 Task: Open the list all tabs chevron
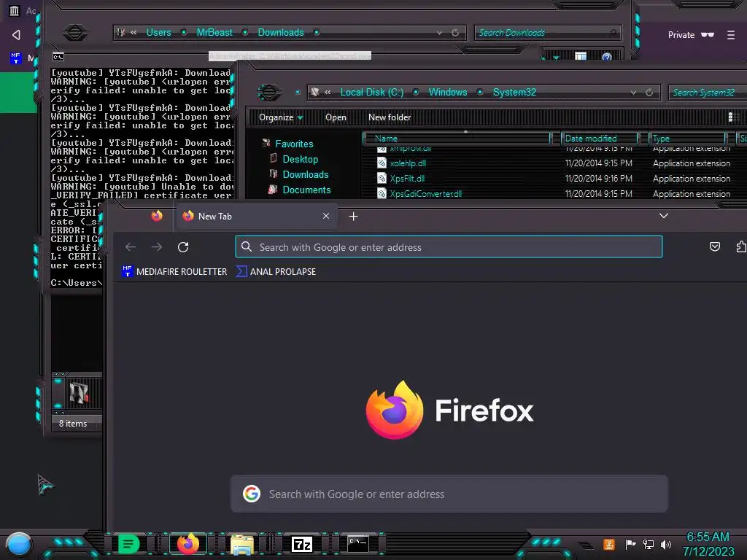tap(664, 216)
